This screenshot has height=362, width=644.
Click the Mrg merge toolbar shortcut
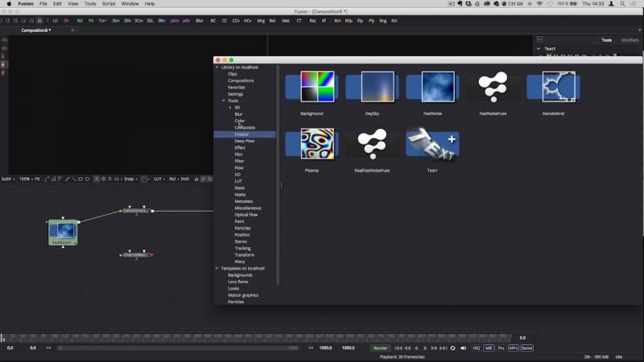(x=261, y=21)
